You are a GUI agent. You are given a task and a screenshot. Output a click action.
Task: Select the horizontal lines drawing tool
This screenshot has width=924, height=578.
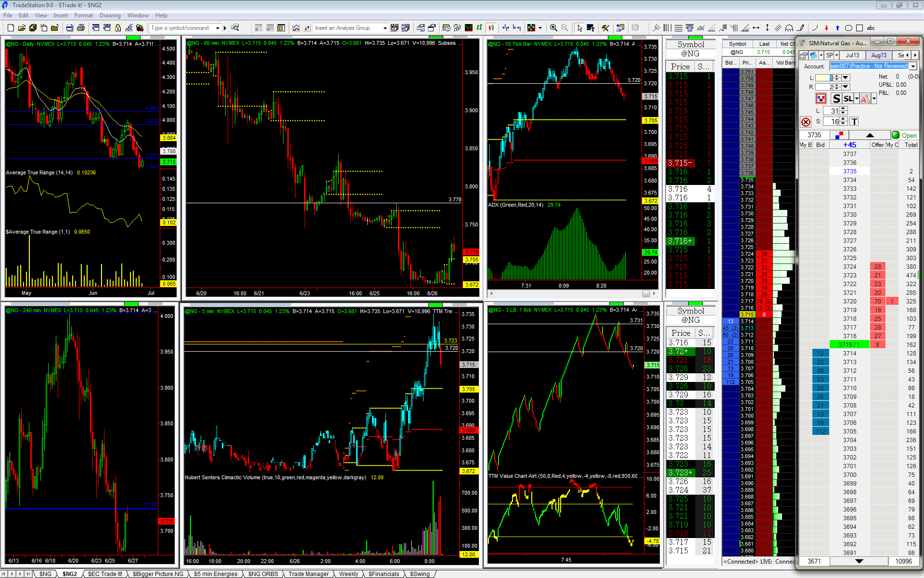678,28
